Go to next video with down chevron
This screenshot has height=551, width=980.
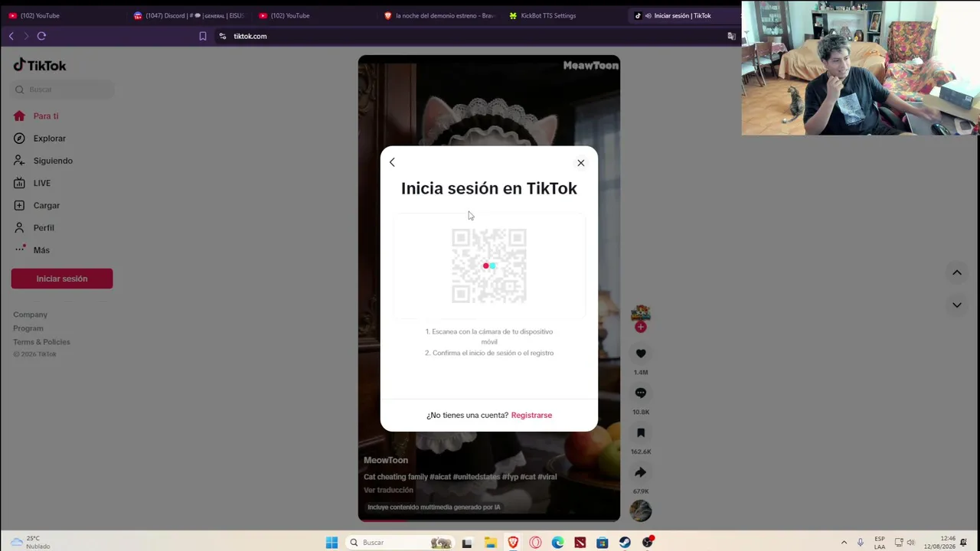pos(957,305)
